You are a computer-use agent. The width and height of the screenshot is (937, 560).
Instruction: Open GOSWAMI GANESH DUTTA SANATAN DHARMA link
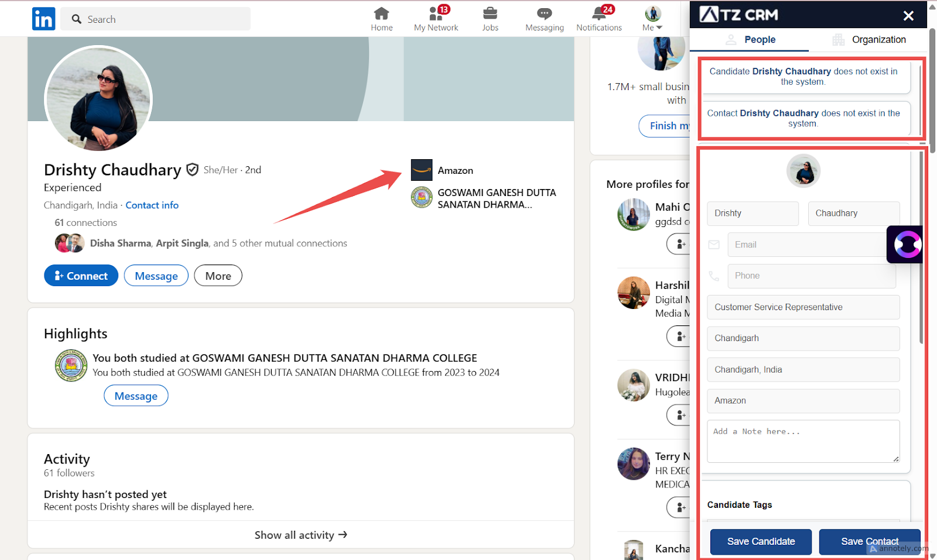pos(497,198)
